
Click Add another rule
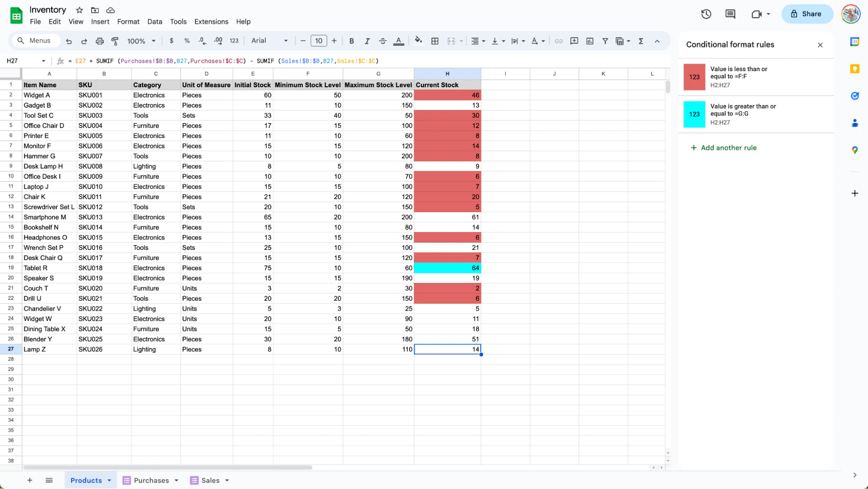(x=723, y=148)
